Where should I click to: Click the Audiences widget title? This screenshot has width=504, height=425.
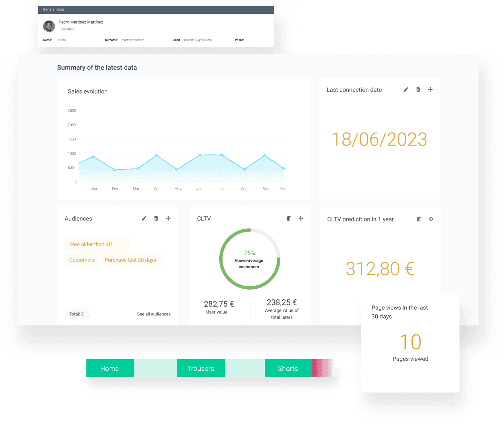79,219
